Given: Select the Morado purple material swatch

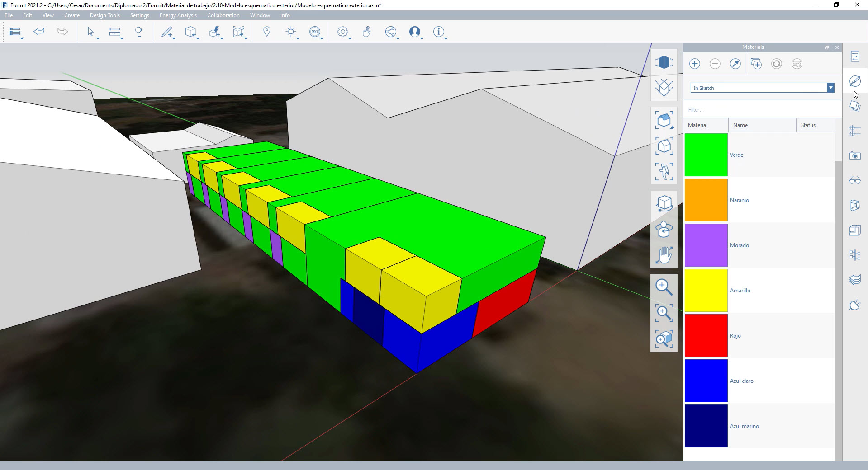Looking at the screenshot, I should (x=706, y=245).
